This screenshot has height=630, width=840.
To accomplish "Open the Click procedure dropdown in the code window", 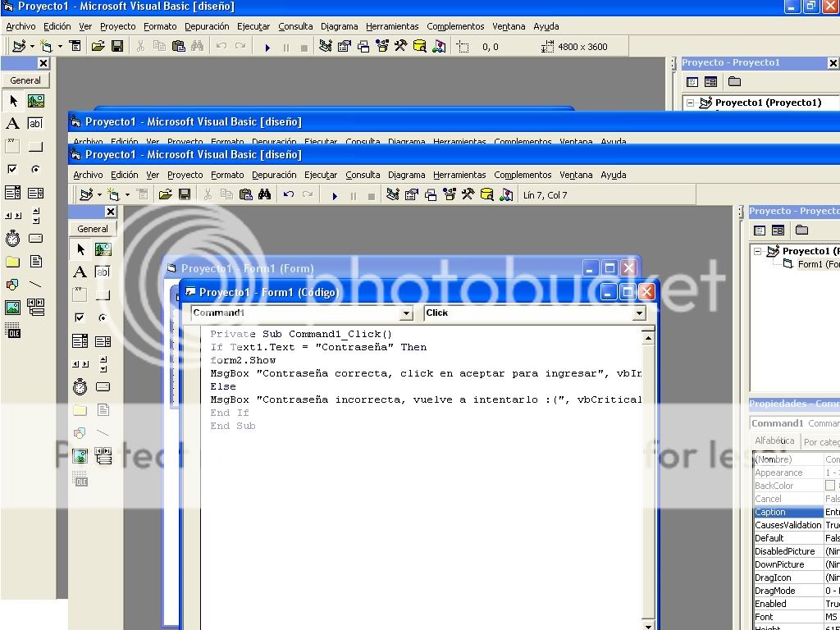I will [639, 313].
